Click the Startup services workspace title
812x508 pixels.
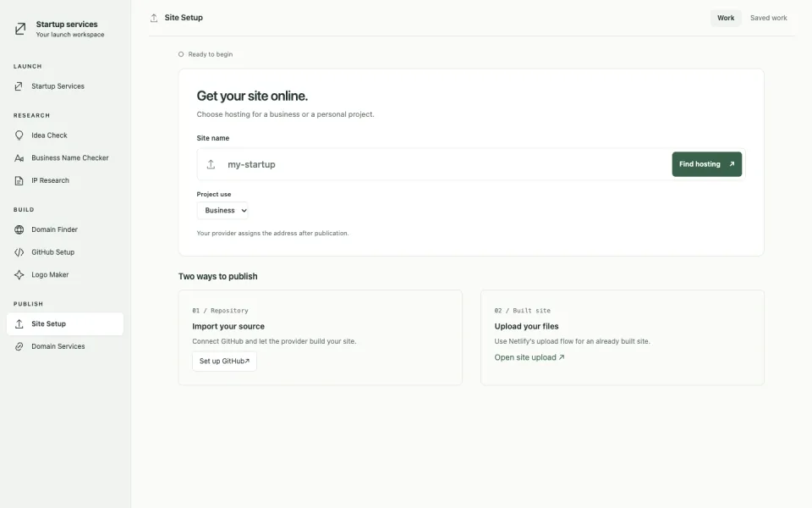pos(67,25)
